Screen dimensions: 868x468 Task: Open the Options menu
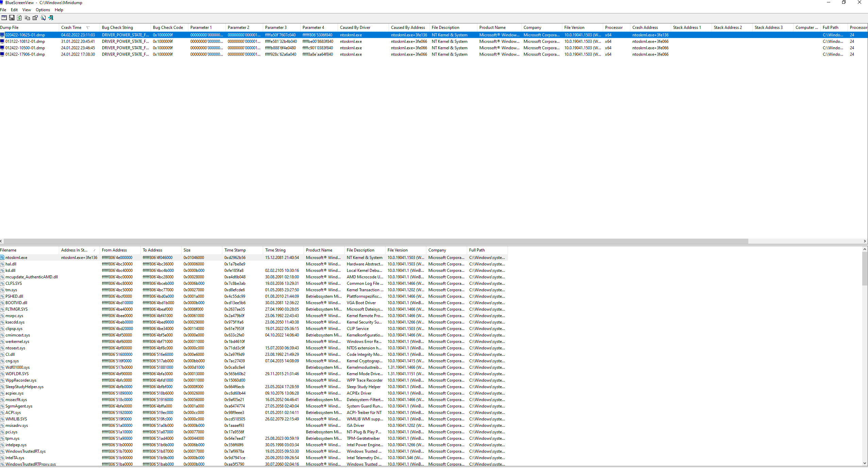pos(42,10)
